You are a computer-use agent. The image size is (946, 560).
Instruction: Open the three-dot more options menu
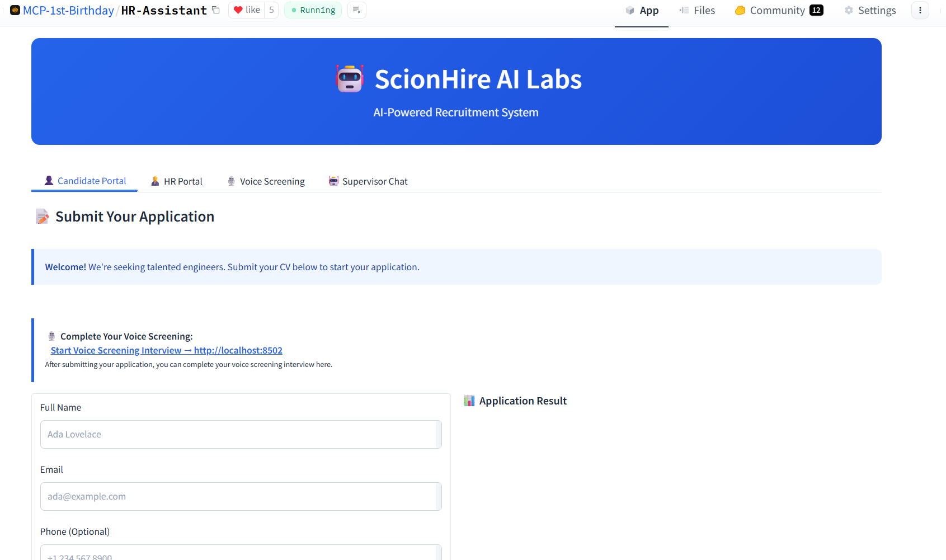pyautogui.click(x=920, y=10)
